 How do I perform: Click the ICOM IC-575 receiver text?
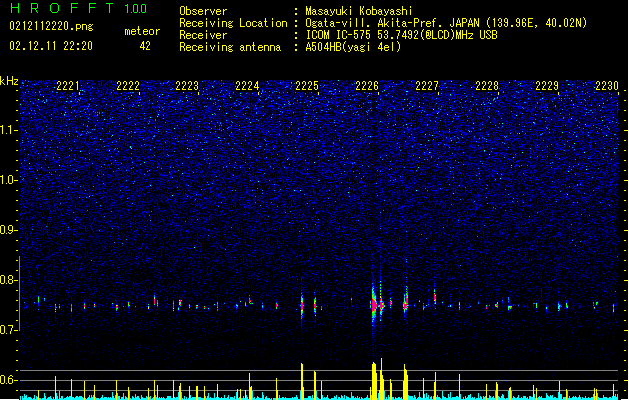tap(401, 35)
